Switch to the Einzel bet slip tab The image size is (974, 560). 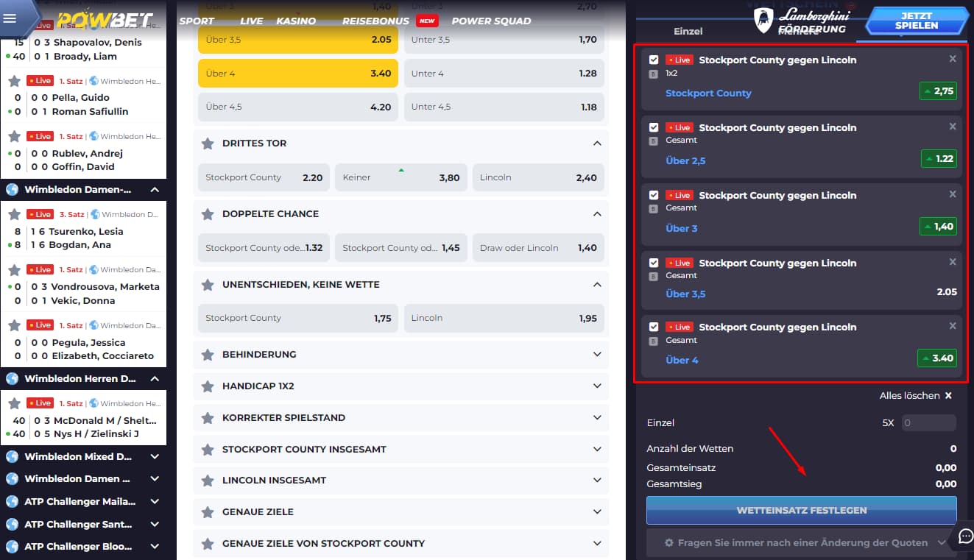click(688, 32)
